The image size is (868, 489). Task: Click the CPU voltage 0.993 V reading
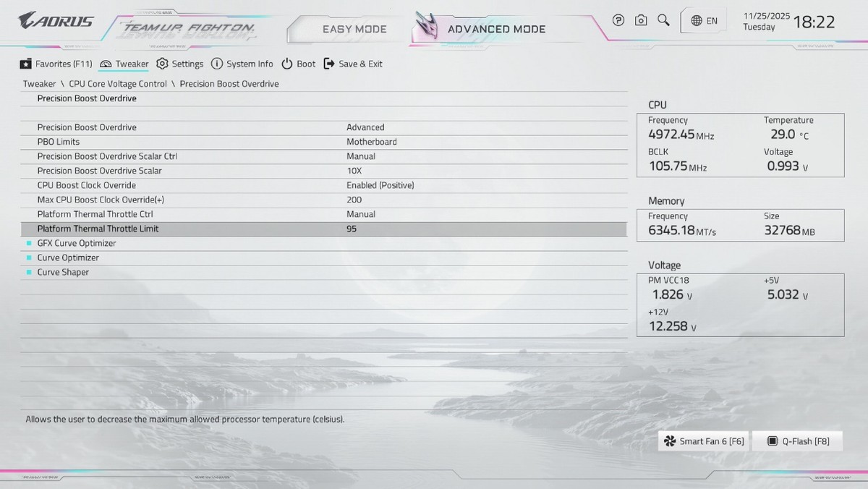click(788, 166)
